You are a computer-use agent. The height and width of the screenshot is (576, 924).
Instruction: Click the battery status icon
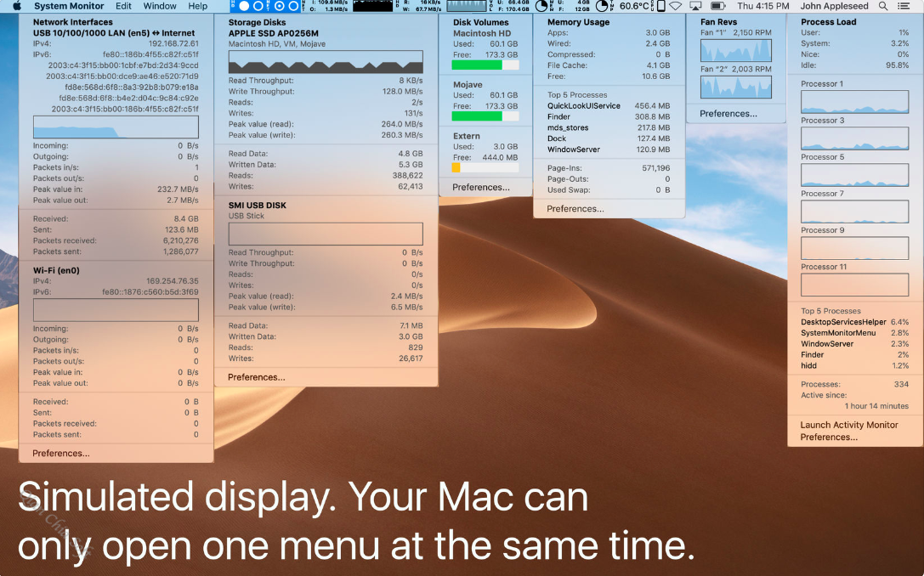pyautogui.click(x=717, y=6)
